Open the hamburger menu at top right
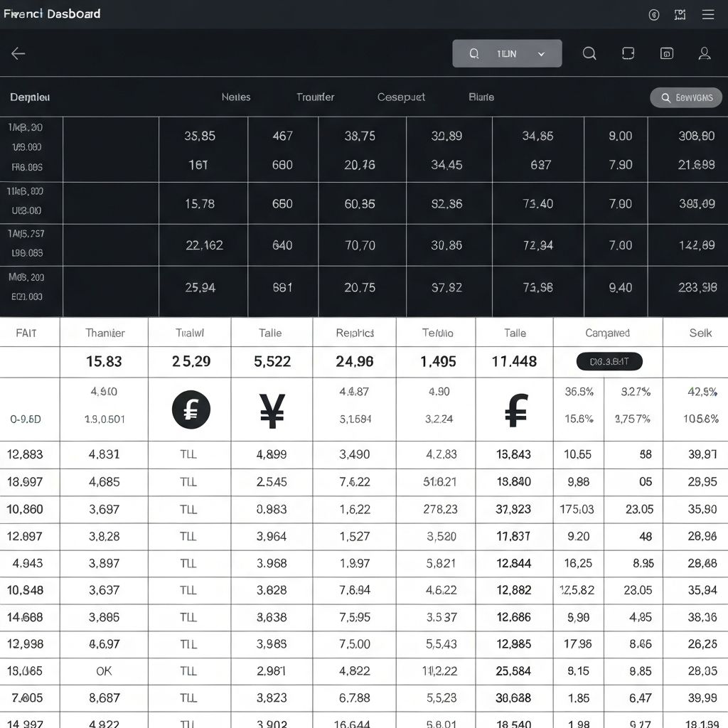The image size is (728, 728). 708,14
